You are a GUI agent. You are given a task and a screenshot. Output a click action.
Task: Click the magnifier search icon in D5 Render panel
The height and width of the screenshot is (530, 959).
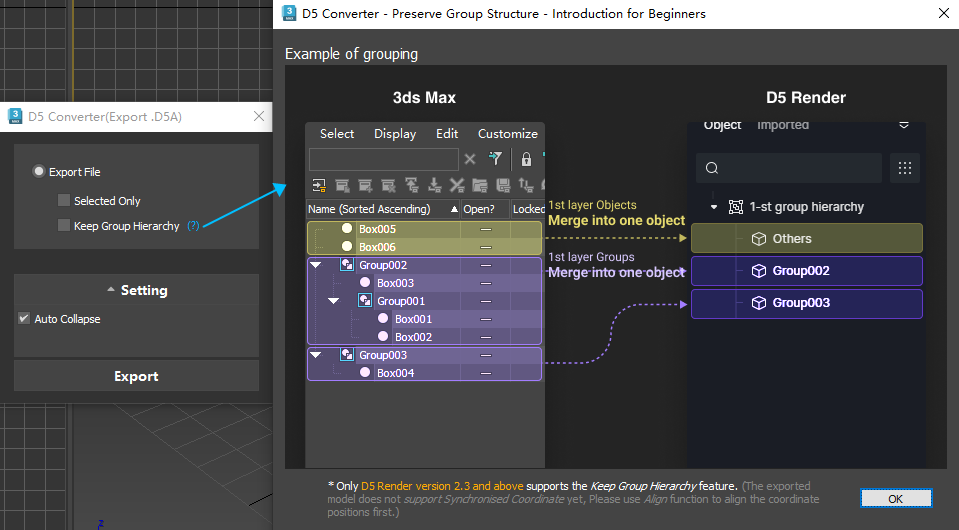(712, 168)
